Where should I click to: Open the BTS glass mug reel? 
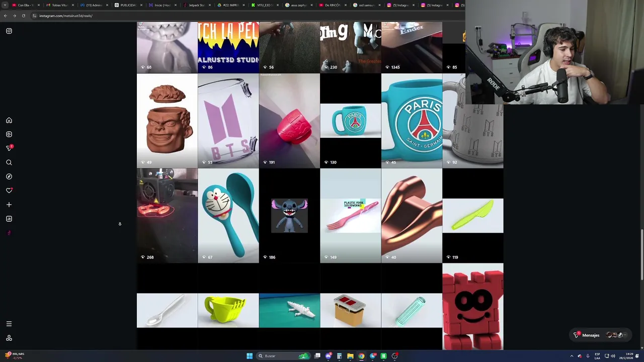tap(228, 121)
